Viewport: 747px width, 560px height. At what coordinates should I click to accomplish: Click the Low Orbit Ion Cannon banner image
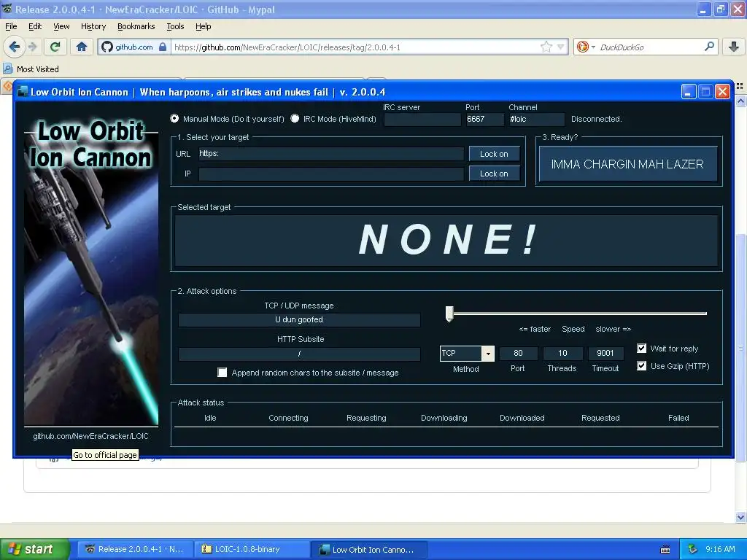tap(91, 271)
